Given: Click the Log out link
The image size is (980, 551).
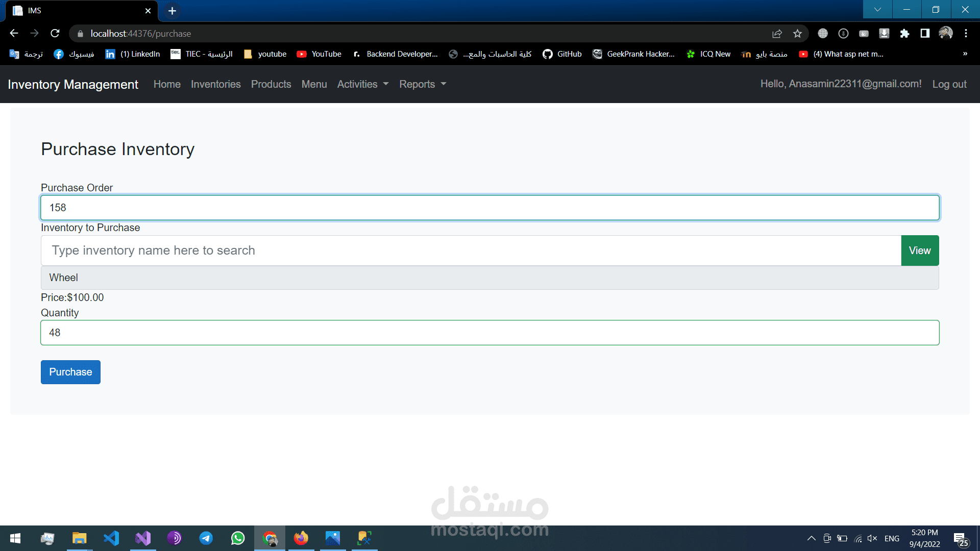Looking at the screenshot, I should 949,84.
